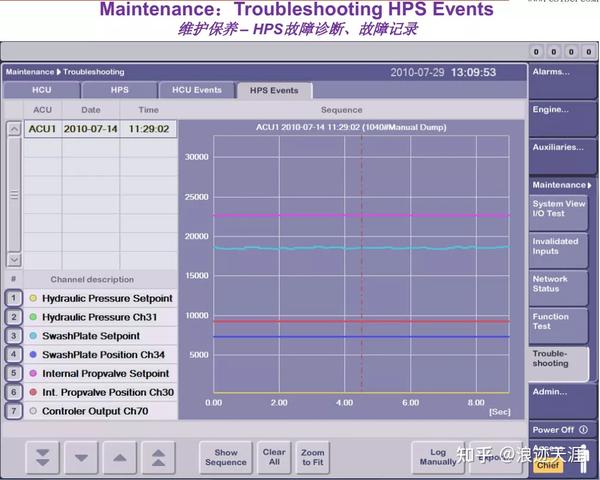Open the Alarms... panel
Image resolution: width=600 pixels, height=480 pixels.
pos(561,82)
